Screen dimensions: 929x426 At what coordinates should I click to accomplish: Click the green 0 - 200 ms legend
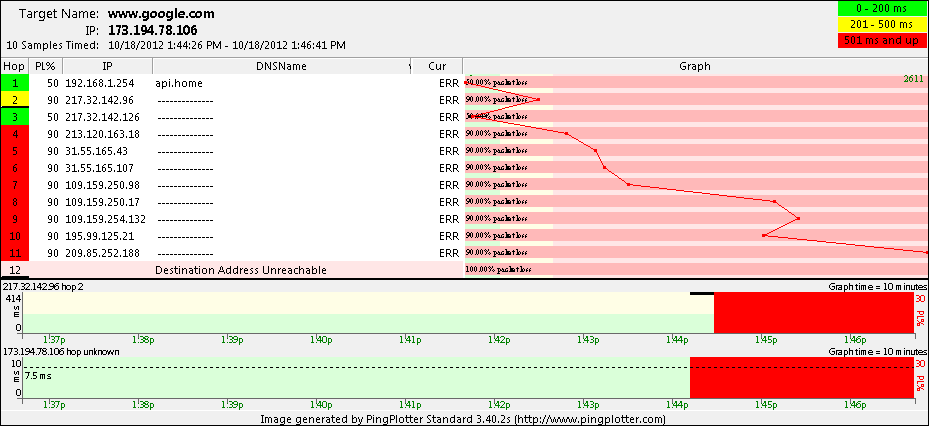tap(883, 9)
